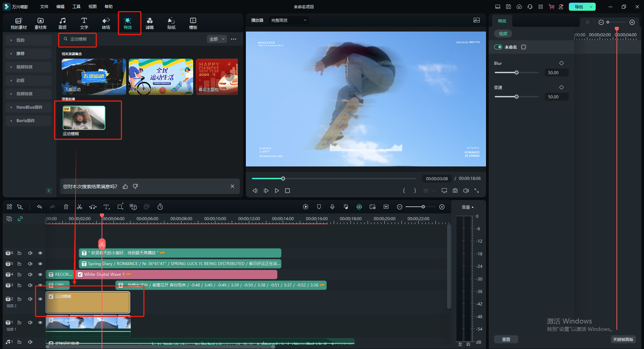Click thumbs up on search feedback
644x349 pixels.
tap(125, 187)
